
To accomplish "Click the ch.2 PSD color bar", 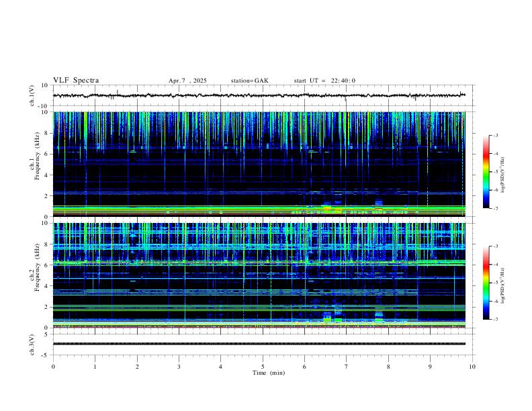I will (x=486, y=283).
